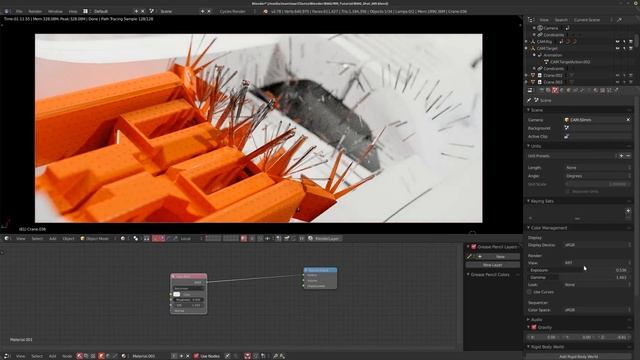Image resolution: width=640 pixels, height=360 pixels.
Task: Toggle visibility eye of Crane.003
Action: pyautogui.click(x=618, y=82)
